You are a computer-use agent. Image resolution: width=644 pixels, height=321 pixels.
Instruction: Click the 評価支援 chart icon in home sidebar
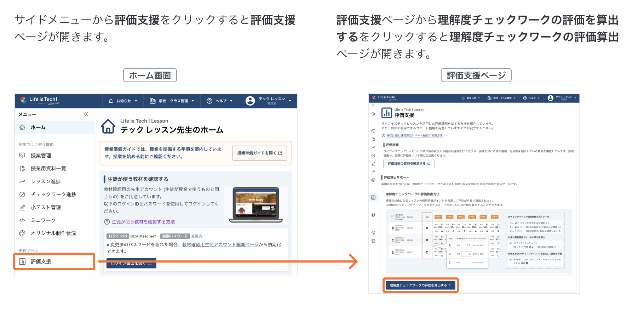coord(22,261)
